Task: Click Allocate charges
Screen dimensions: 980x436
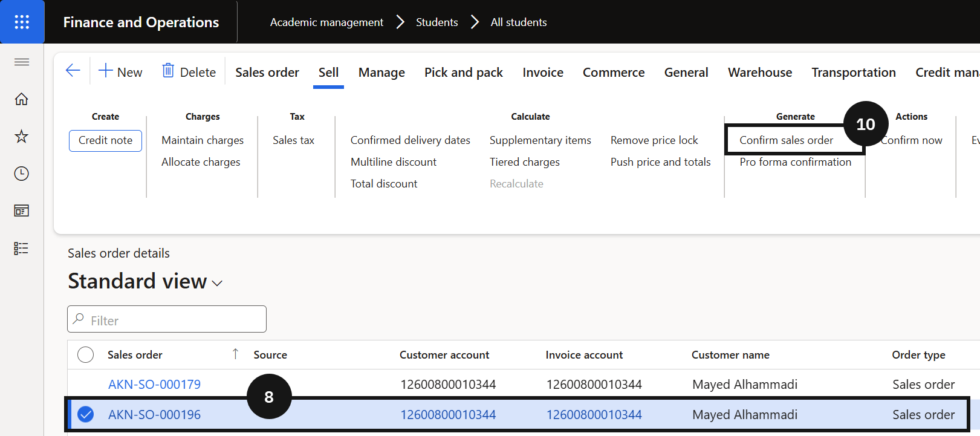Action: (x=201, y=162)
